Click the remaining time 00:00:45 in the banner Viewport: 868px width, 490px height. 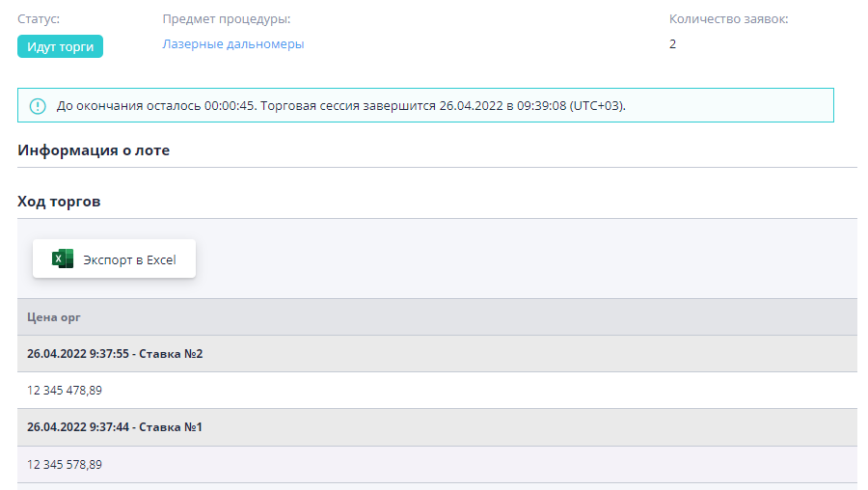pos(230,106)
